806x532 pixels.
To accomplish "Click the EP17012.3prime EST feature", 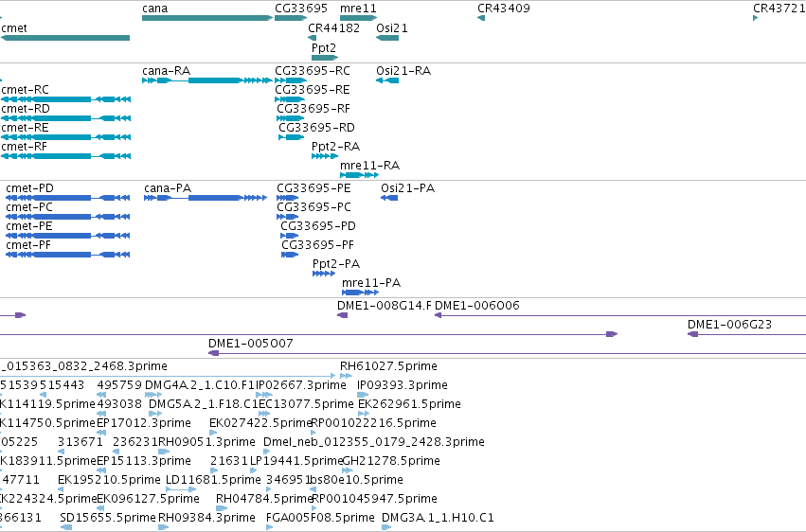I will click(x=101, y=433).
